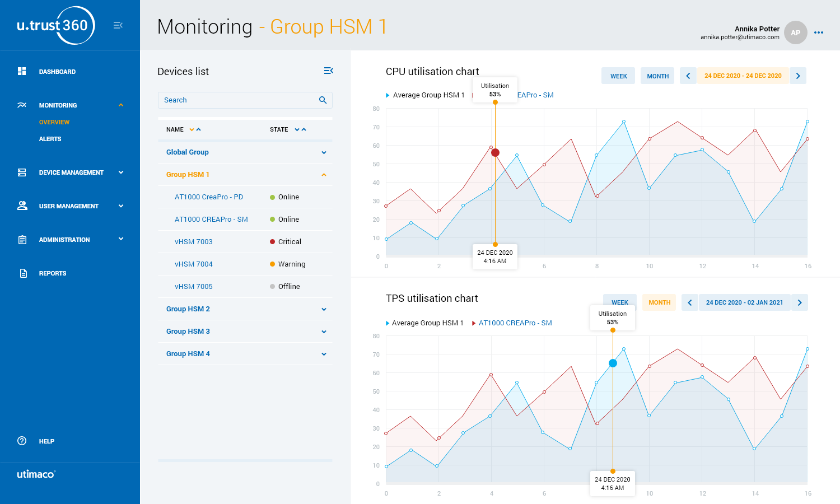
Task: Expand the Group HSM 3 row chevron
Action: pos(324,332)
